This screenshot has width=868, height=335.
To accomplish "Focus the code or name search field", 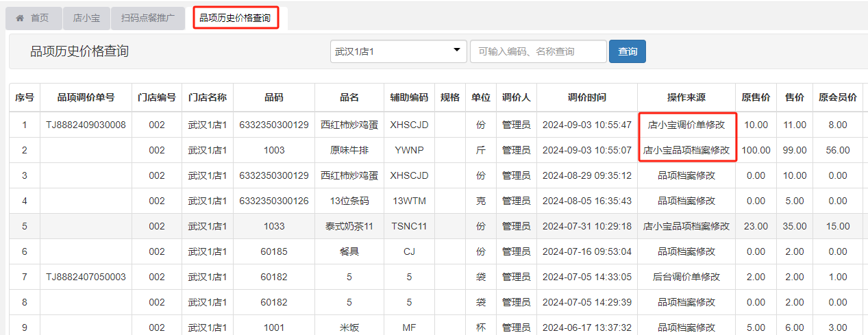I will 538,51.
